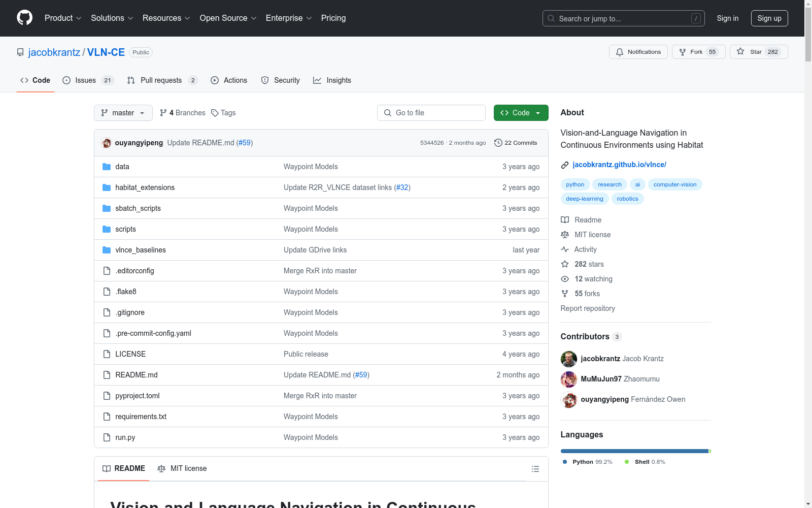The width and height of the screenshot is (812, 508).
Task: Expand the Open Source menu
Action: pyautogui.click(x=228, y=18)
